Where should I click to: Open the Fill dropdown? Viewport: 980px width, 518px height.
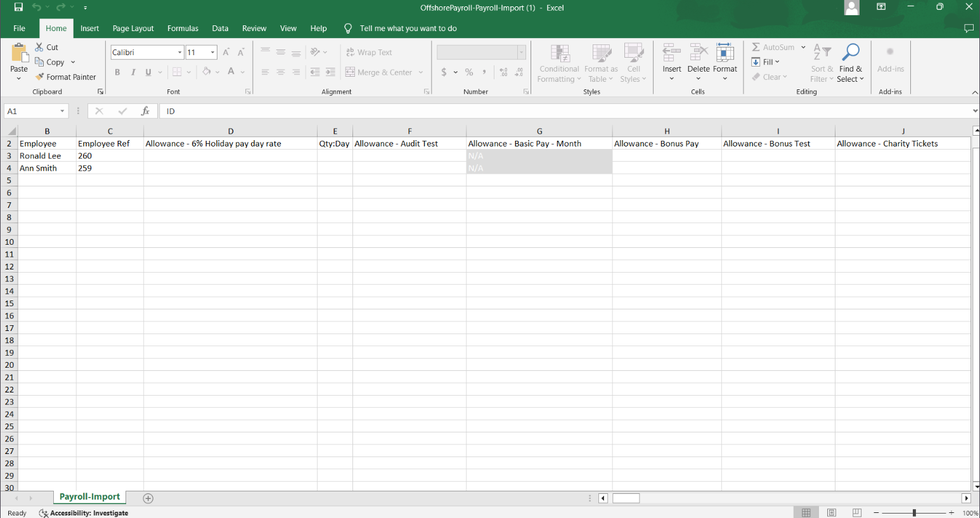point(766,62)
